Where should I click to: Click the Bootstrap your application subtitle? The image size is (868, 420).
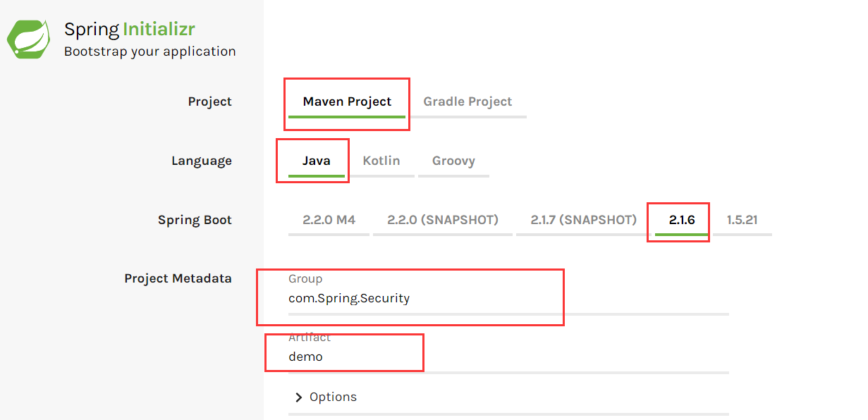149,51
